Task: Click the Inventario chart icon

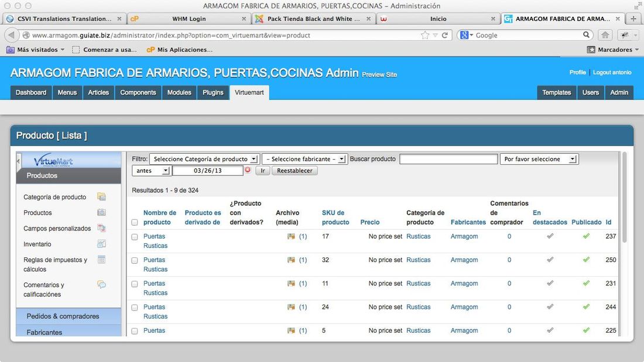Action: tap(101, 244)
